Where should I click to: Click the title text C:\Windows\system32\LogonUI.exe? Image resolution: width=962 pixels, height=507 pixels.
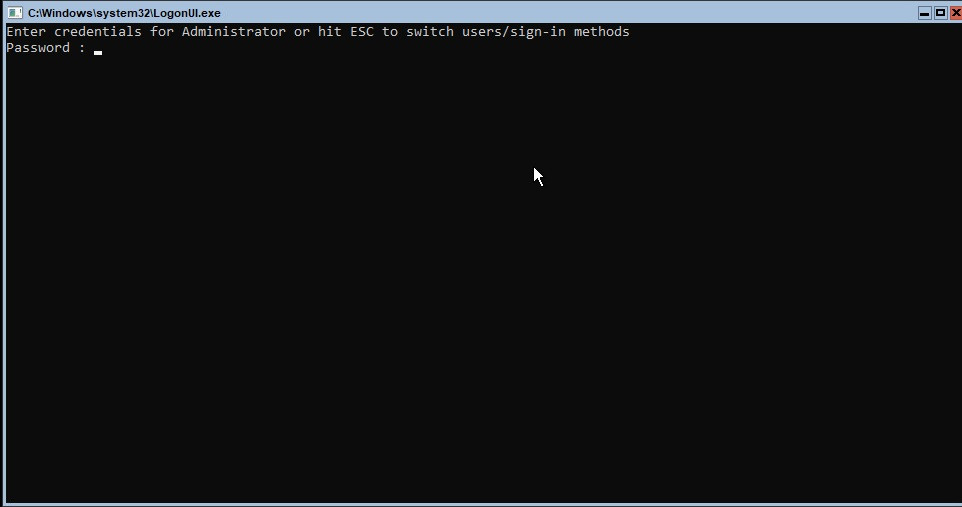pyautogui.click(x=124, y=13)
